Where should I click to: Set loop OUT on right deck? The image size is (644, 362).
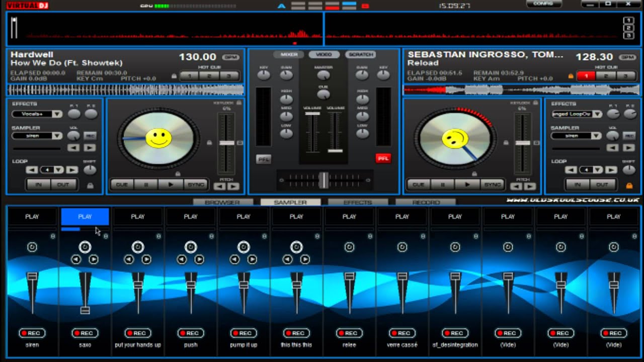pos(602,185)
